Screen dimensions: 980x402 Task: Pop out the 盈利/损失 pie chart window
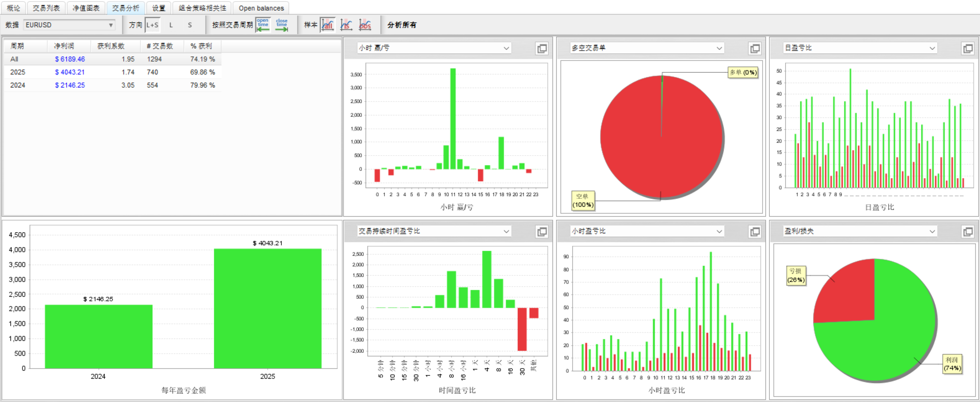tap(968, 231)
